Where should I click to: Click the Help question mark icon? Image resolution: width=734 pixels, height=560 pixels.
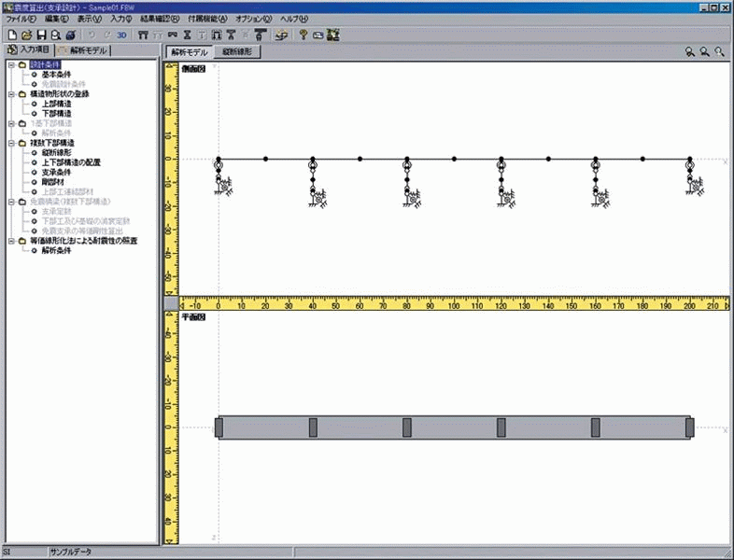click(303, 35)
